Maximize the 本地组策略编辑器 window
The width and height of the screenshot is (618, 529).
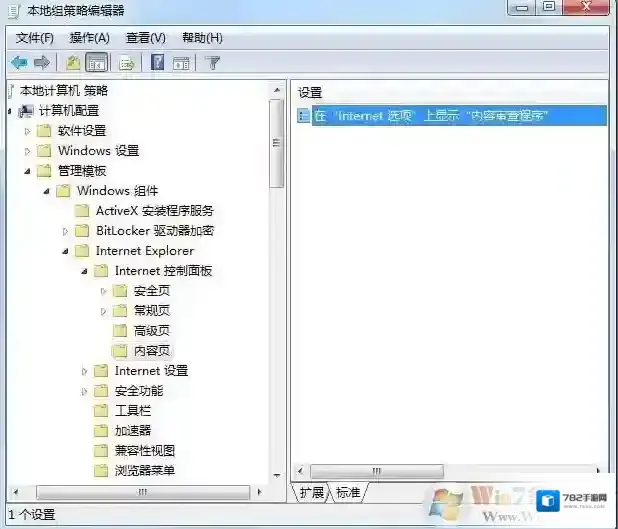[x=549, y=7]
